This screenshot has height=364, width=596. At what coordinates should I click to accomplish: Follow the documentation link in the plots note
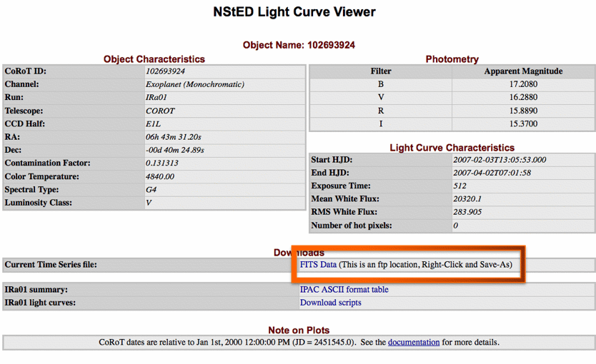tap(414, 342)
